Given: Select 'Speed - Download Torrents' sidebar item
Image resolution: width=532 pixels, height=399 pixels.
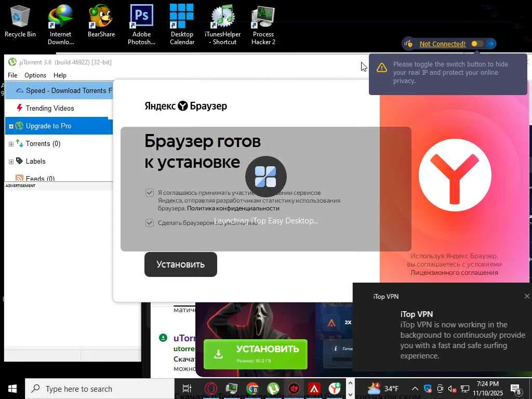Looking at the screenshot, I should pos(59,90).
